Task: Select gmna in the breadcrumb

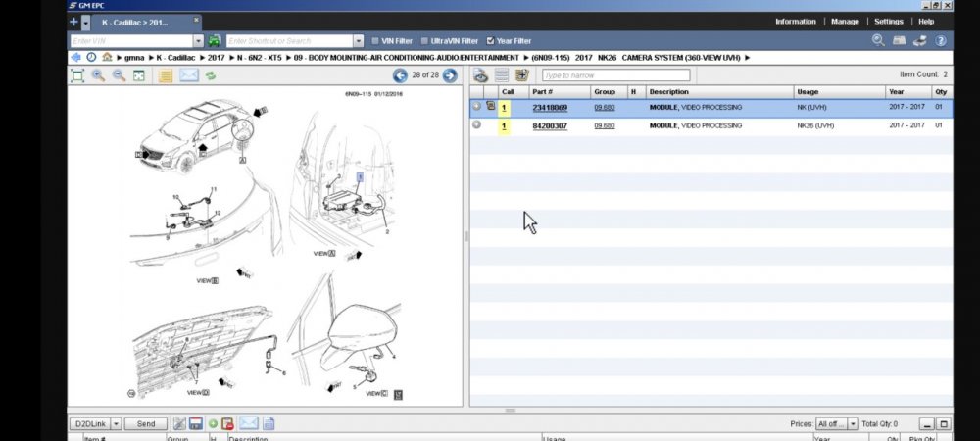Action: click(134, 58)
